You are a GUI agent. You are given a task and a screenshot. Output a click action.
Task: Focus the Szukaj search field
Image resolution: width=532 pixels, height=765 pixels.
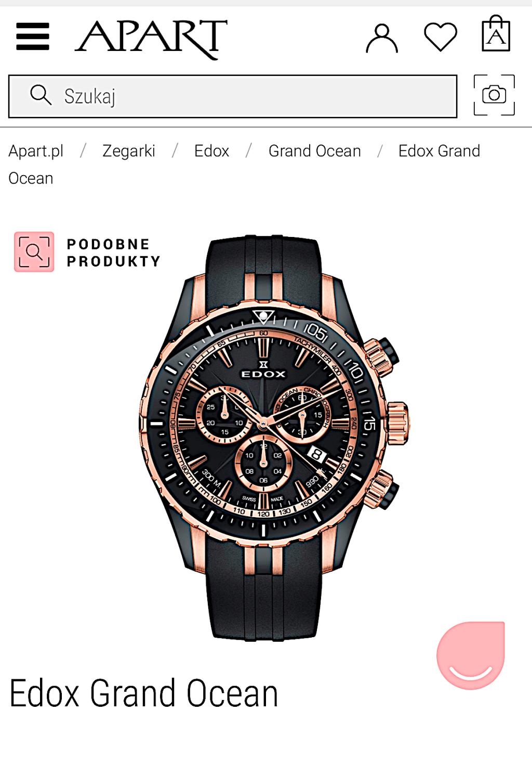coord(233,96)
